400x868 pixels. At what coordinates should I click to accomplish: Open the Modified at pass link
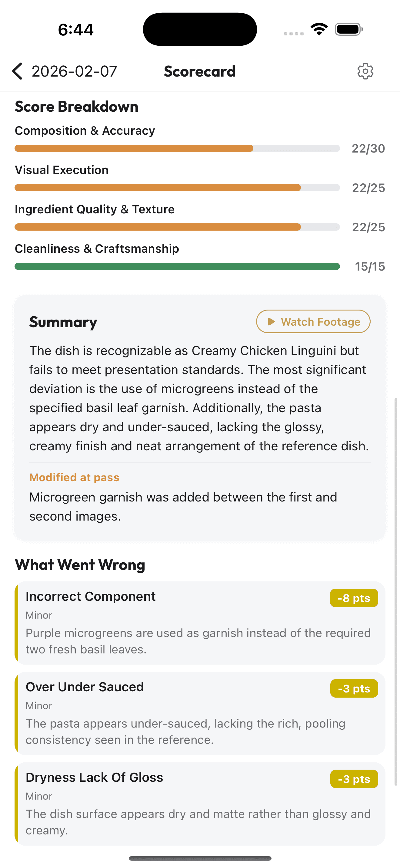pyautogui.click(x=74, y=477)
